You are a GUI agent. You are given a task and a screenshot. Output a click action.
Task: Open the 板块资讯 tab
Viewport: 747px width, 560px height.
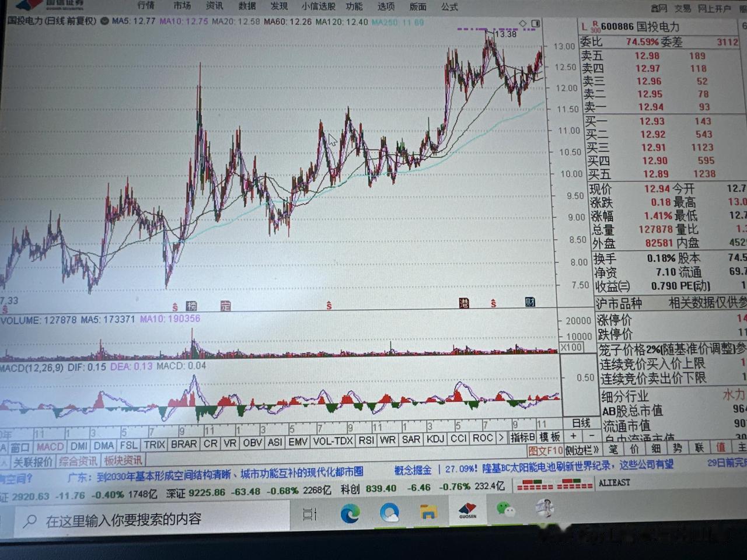tap(123, 460)
